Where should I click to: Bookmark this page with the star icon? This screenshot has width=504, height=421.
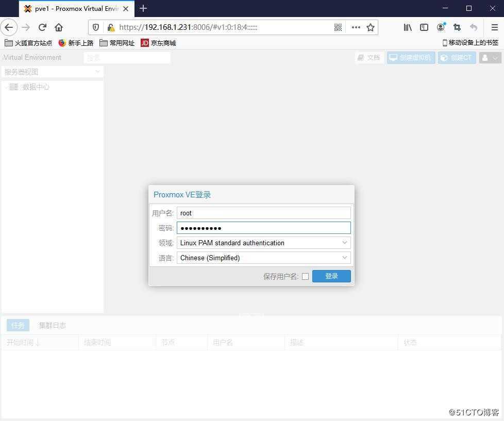click(371, 27)
